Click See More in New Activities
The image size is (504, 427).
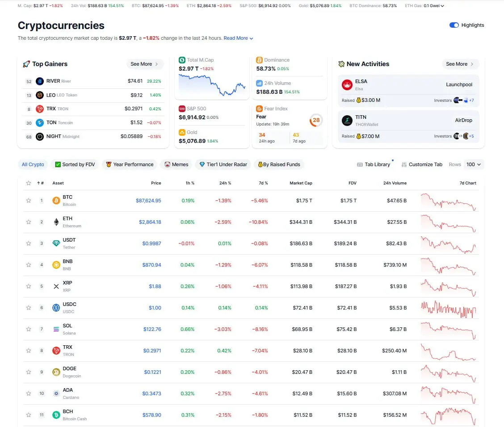[x=460, y=64]
